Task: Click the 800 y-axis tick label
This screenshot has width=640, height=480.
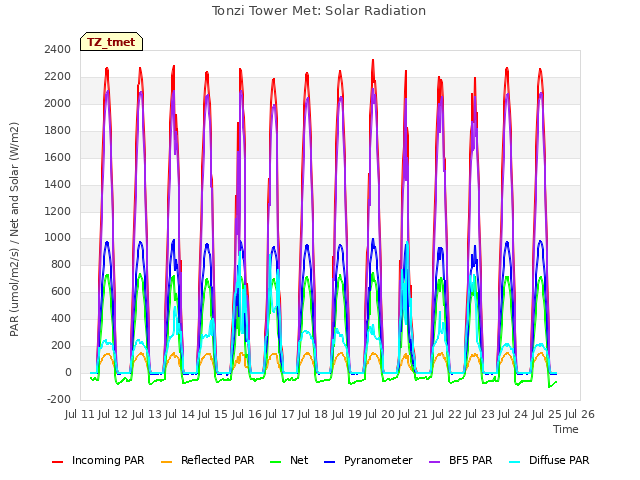Action: click(61, 264)
